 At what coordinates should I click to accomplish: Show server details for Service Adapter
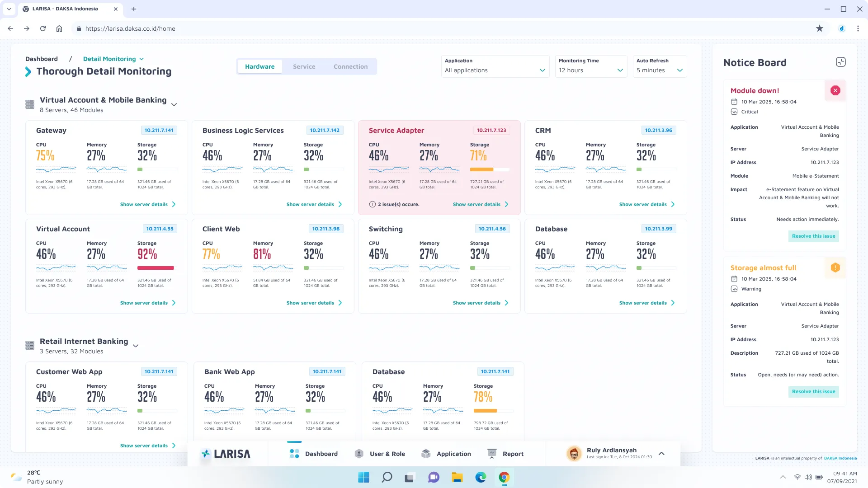point(481,205)
